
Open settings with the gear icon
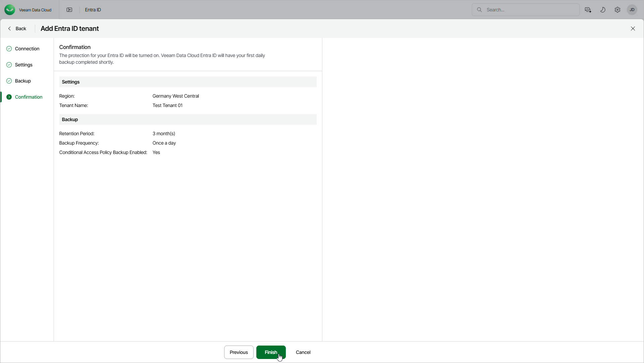click(617, 10)
